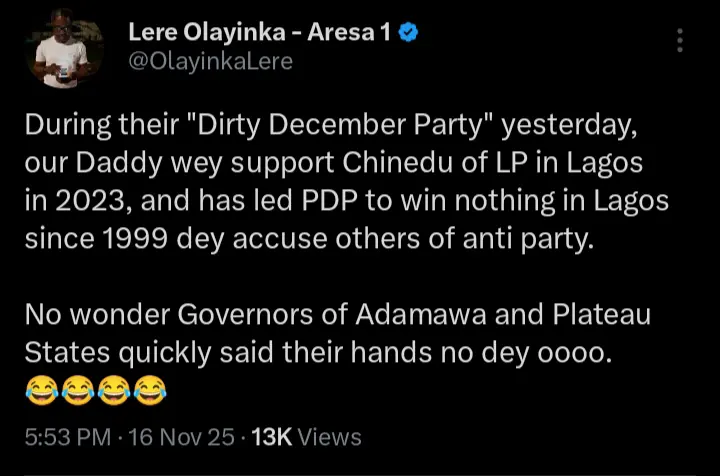This screenshot has height=476, width=720.
Task: Click the blue verified badge
Action: pyautogui.click(x=408, y=33)
